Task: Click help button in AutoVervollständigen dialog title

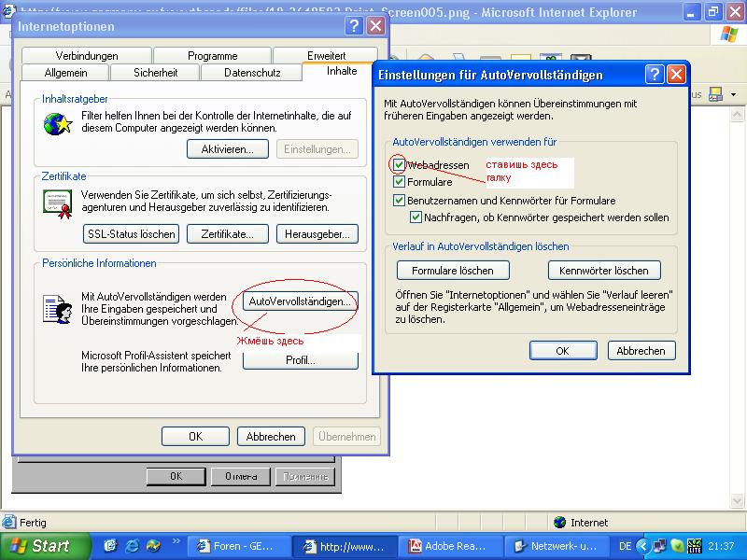Action: pyautogui.click(x=654, y=75)
